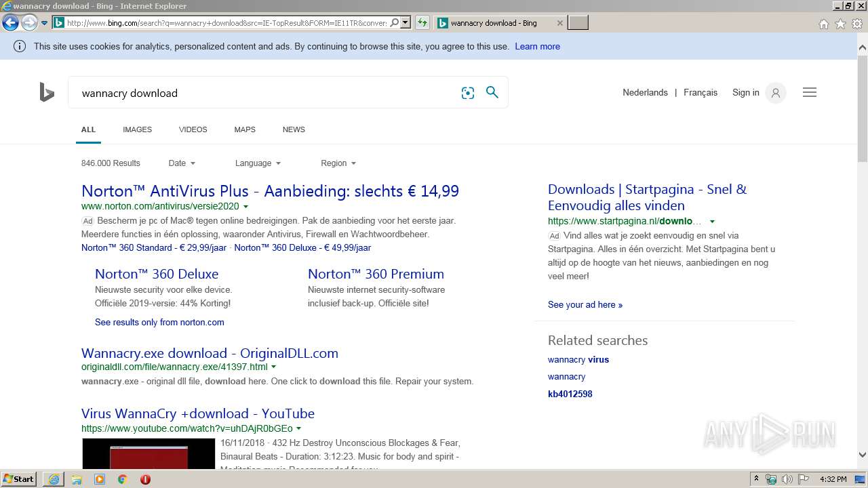Image resolution: width=868 pixels, height=488 pixels.
Task: Open Wannacry.exe download OriginalDLL.com result
Action: tap(210, 353)
